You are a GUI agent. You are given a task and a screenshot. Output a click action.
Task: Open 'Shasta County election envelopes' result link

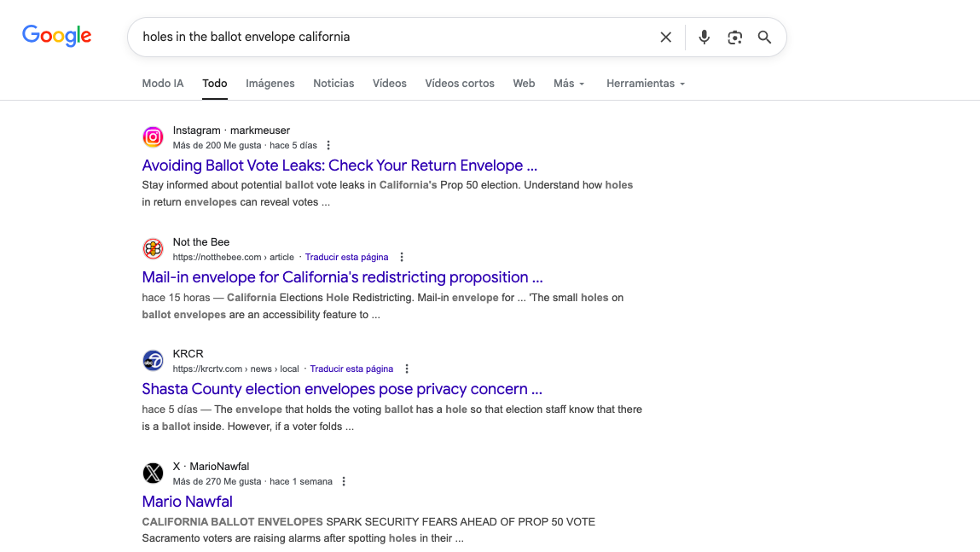[341, 389]
